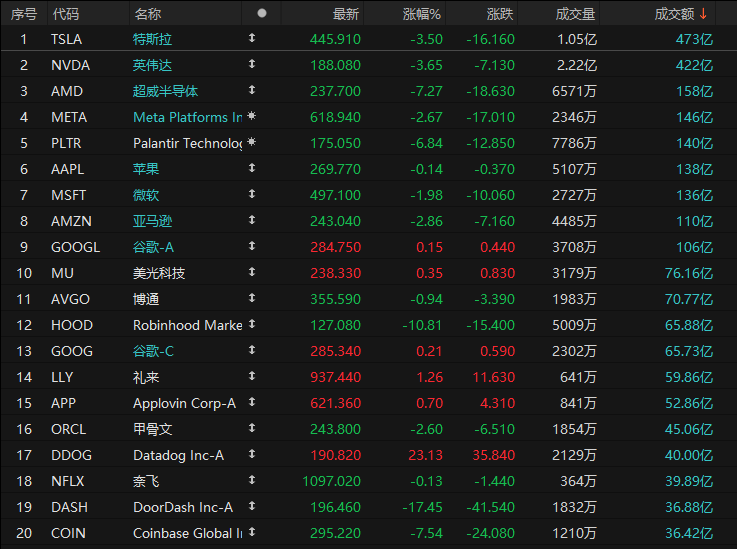Sort by 涨跌 column header
The height and width of the screenshot is (549, 737).
(x=500, y=14)
